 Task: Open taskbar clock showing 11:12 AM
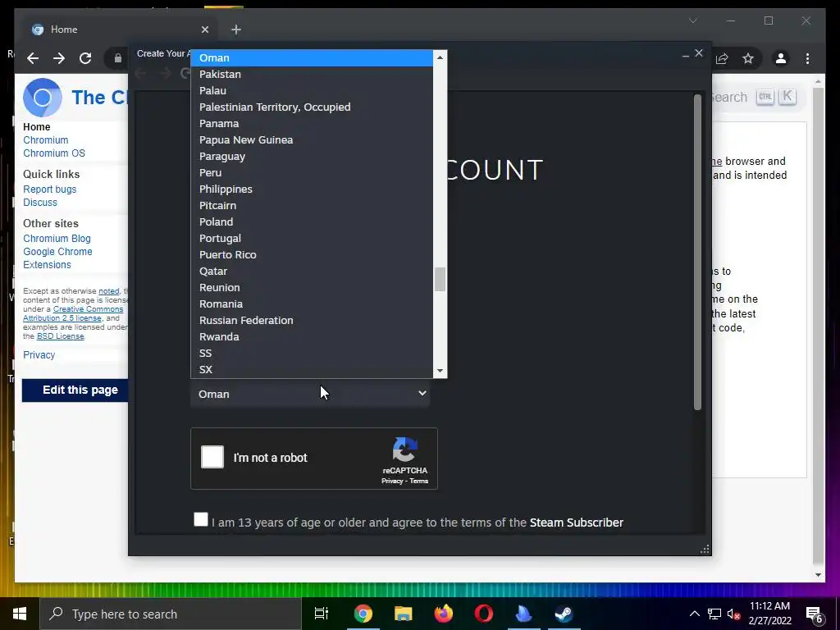coord(769,614)
